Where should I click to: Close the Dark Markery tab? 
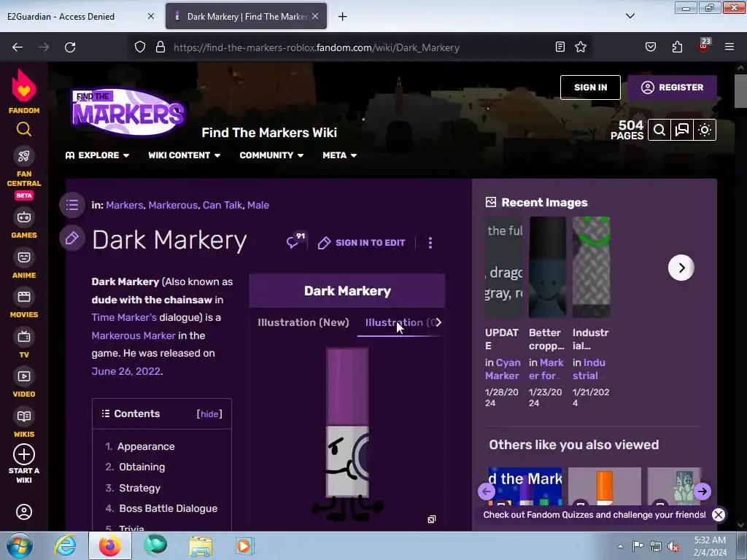(315, 16)
